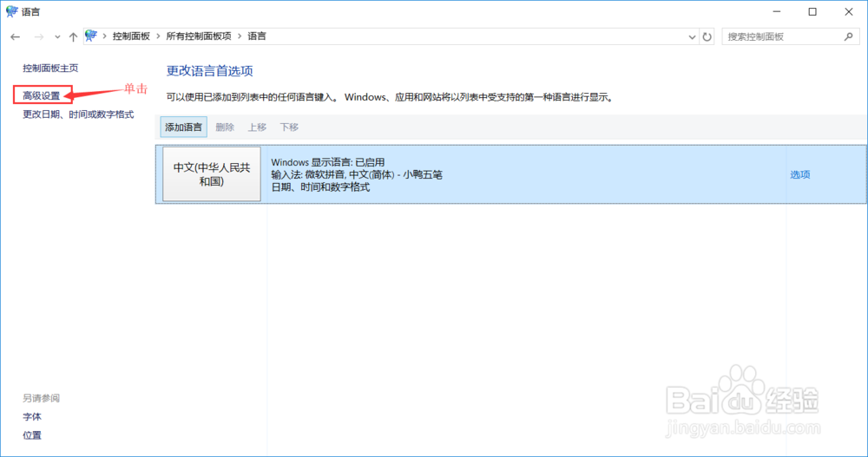Click the forward navigation arrow
Viewport: 868px width, 457px height.
[x=39, y=37]
